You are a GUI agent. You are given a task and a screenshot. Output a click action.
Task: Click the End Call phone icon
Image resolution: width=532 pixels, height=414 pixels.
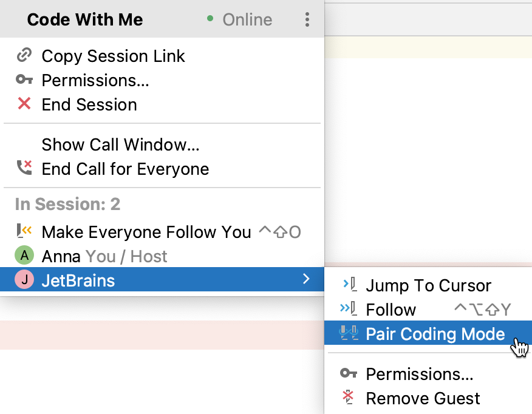(24, 169)
